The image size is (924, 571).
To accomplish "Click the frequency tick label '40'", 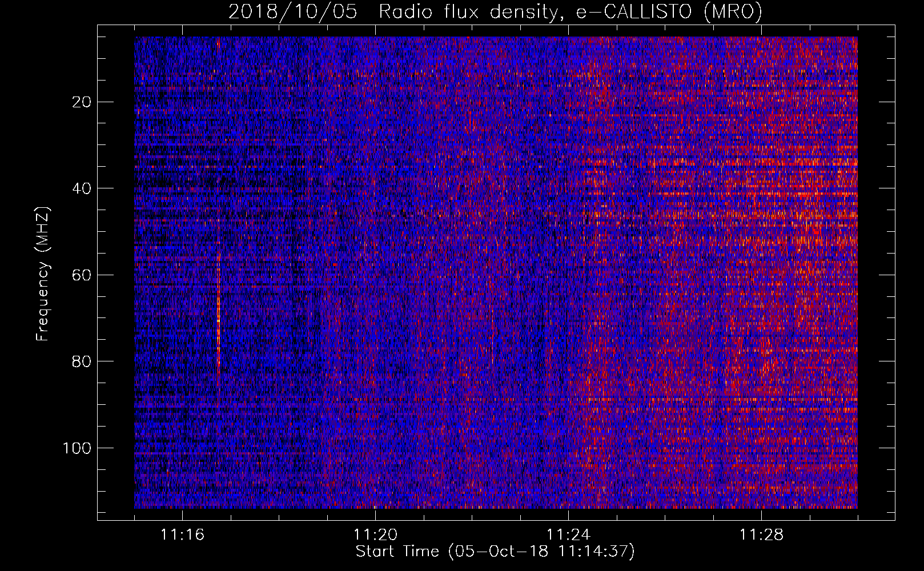I will (x=82, y=188).
